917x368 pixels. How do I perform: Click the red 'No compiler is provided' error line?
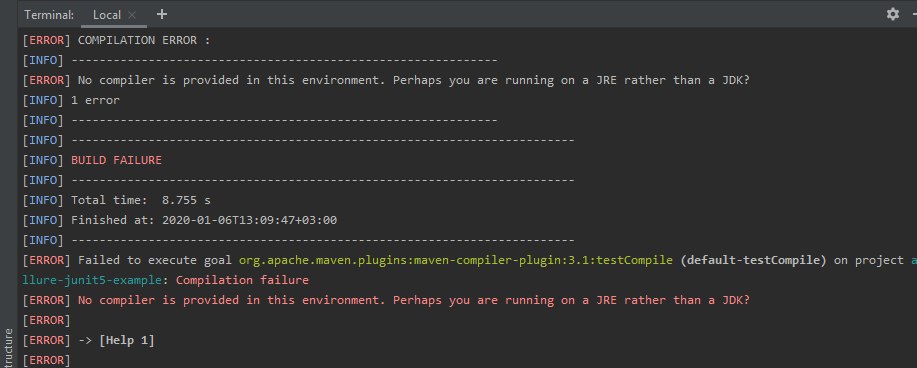[386, 300]
